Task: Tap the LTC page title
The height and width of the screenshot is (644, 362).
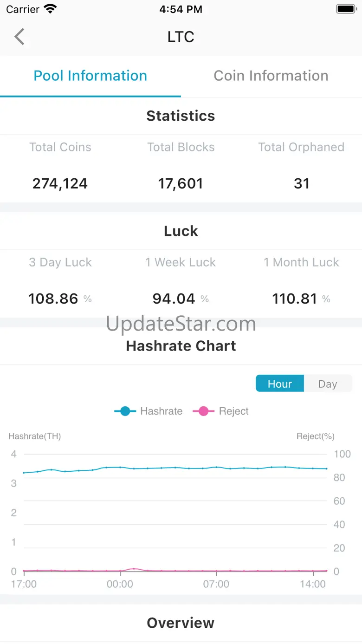Action: pos(181,37)
